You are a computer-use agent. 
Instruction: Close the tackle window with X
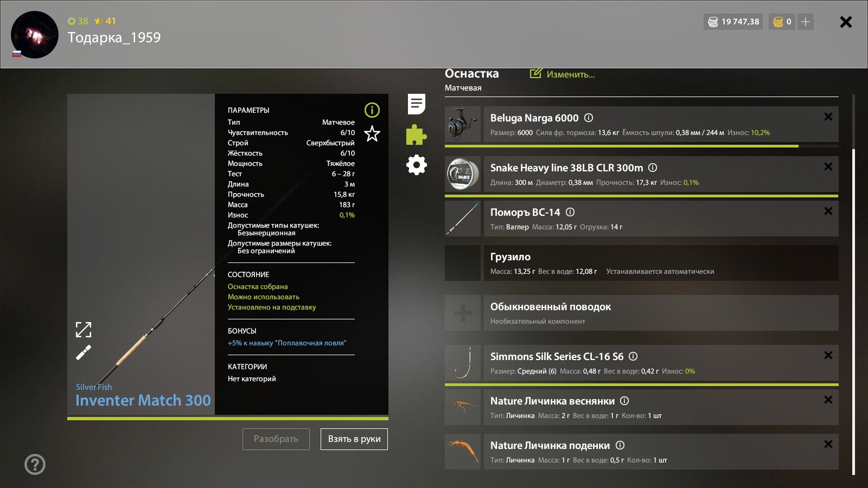tap(846, 22)
